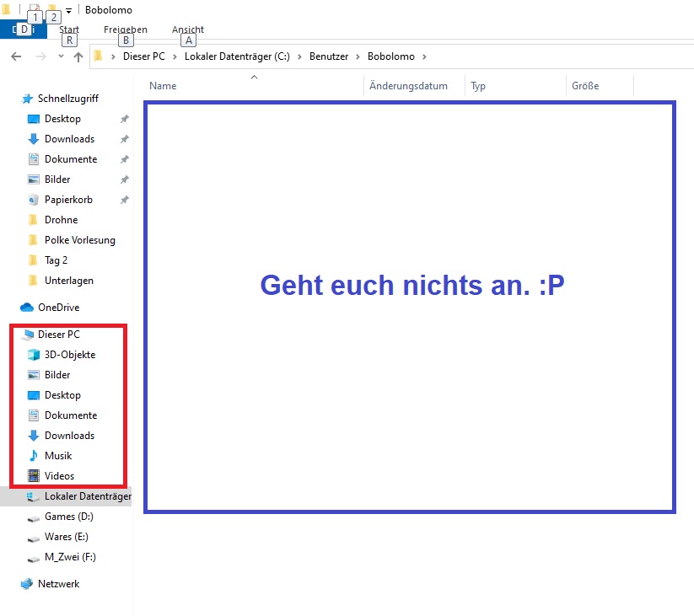Select OneDrive in the navigation pane
This screenshot has width=694, height=616.
click(57, 307)
